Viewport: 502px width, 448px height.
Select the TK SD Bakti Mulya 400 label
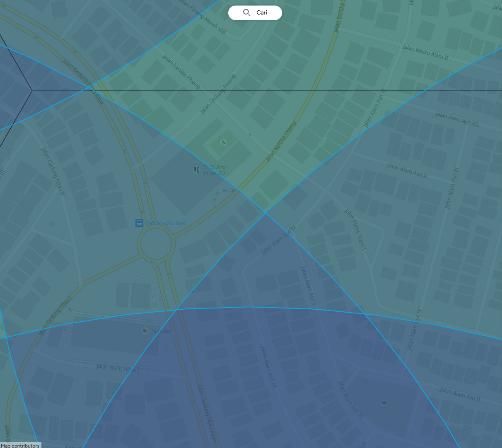coord(214,170)
